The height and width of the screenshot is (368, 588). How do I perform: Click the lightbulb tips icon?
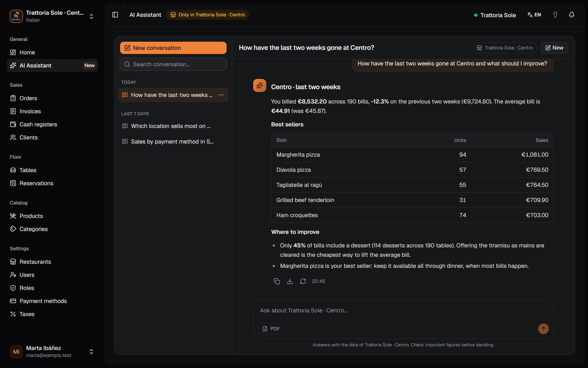click(555, 15)
